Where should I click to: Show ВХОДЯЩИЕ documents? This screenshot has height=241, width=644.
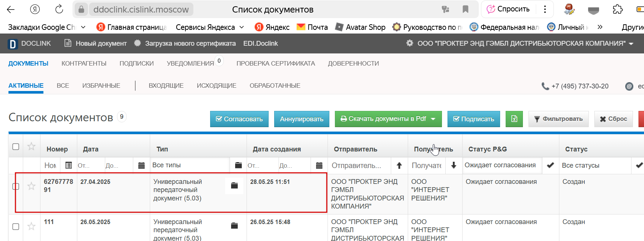tap(166, 85)
